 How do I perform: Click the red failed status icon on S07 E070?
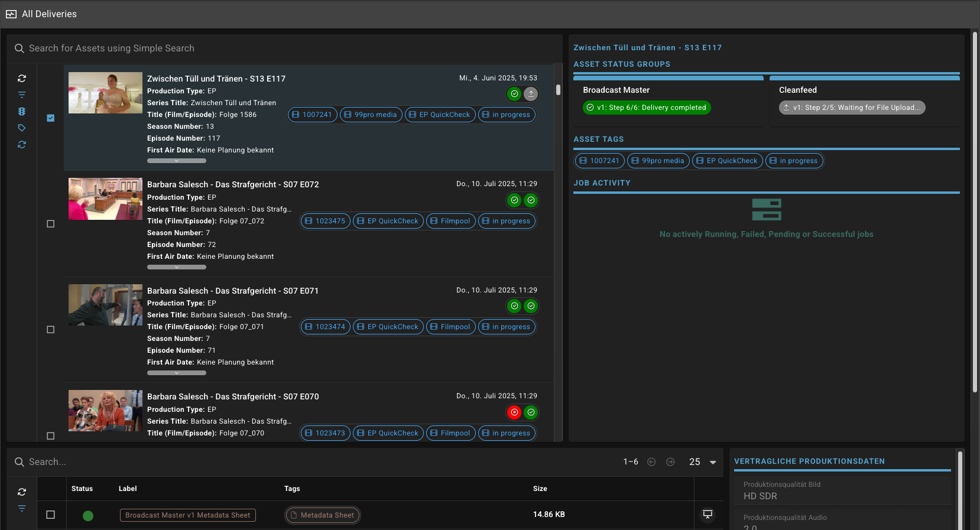[x=514, y=412]
